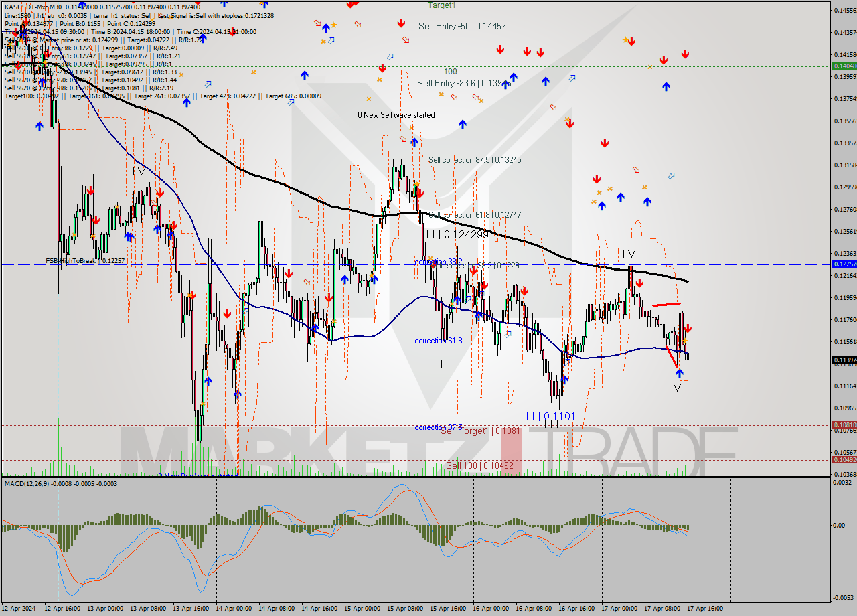Click the -0.0053 MACD scale value
The height and width of the screenshot is (616, 857).
pos(843,598)
